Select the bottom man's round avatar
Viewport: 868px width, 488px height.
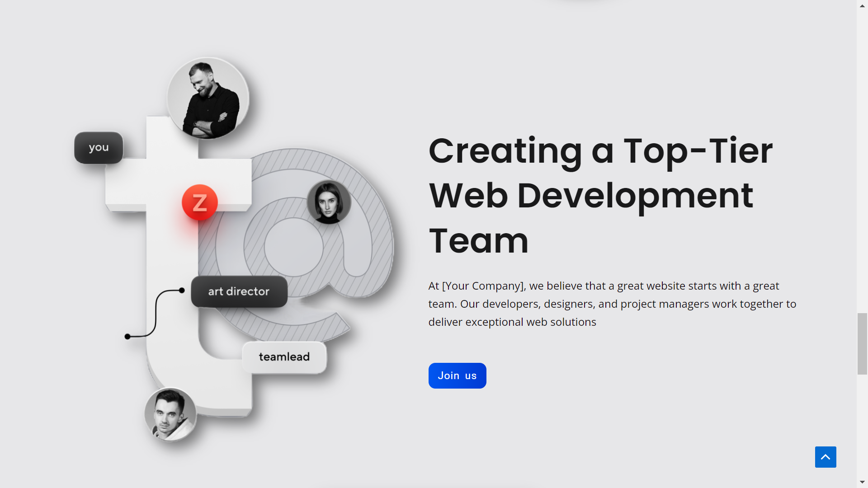pos(170,414)
